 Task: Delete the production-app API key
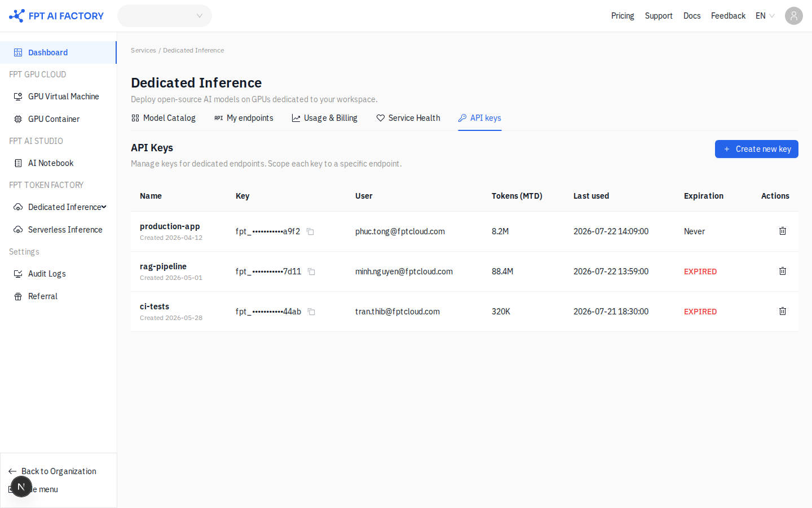[783, 231]
